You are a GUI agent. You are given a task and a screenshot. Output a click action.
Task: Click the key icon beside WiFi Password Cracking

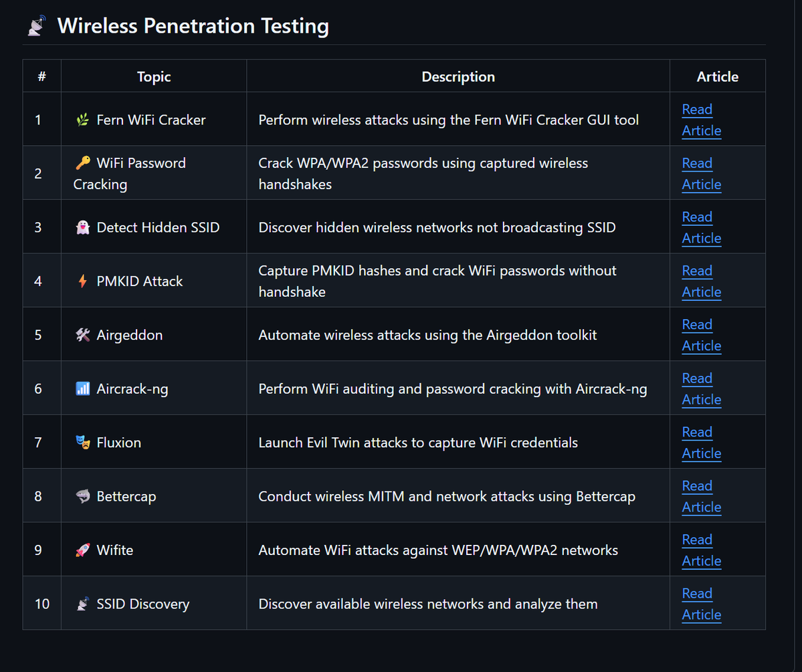click(x=82, y=163)
